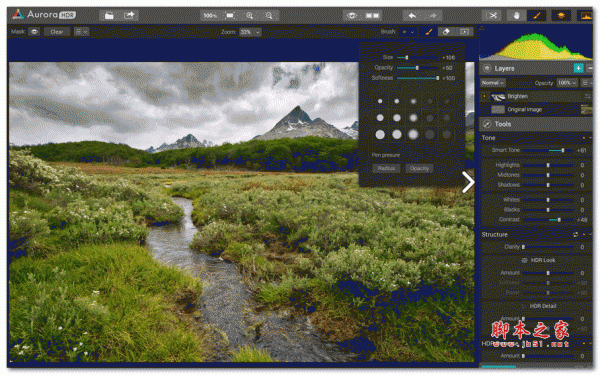Select the Brighten layer
600x375 pixels.
536,96
